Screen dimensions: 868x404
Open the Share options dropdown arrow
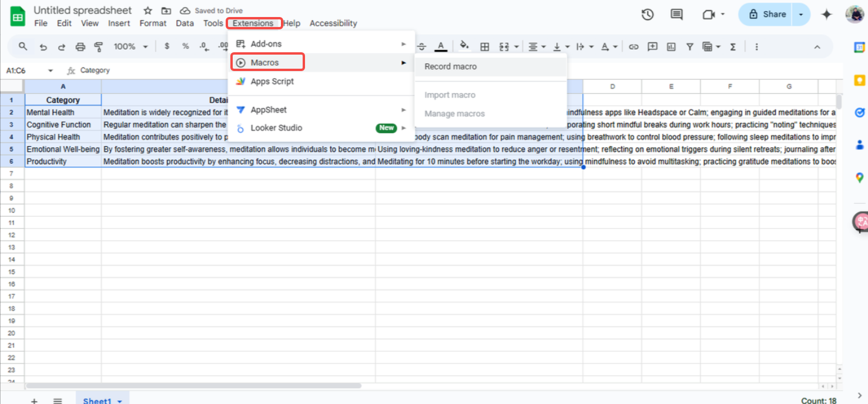click(x=801, y=15)
